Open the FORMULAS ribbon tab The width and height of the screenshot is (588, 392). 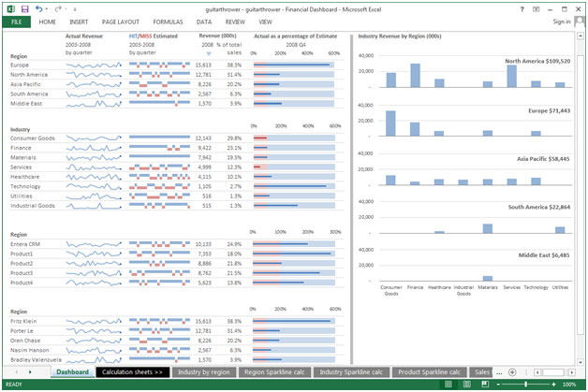[x=168, y=22]
